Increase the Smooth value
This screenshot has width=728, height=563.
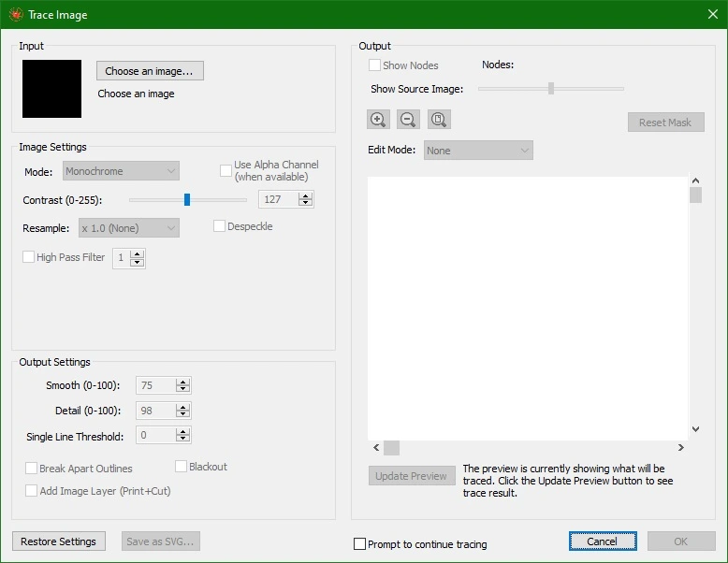(182, 382)
